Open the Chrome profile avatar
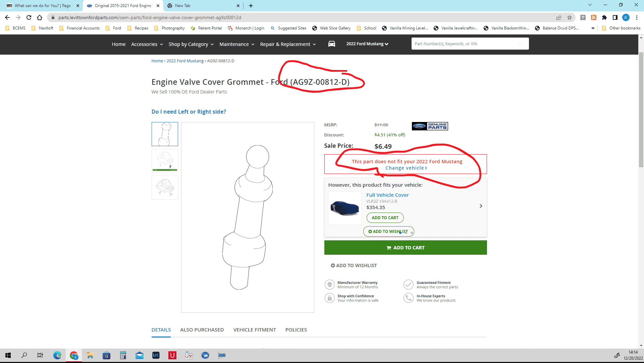Image resolution: width=644 pixels, height=363 pixels. pos(626,17)
